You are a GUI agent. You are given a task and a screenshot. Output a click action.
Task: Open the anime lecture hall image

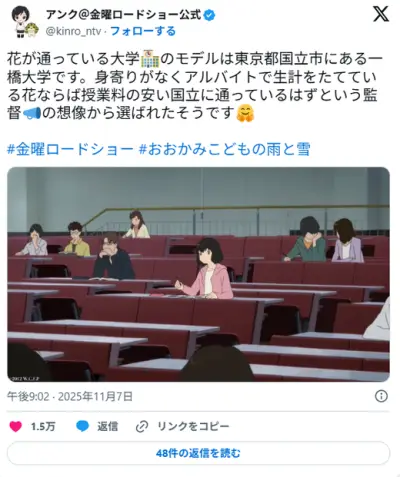tap(198, 274)
